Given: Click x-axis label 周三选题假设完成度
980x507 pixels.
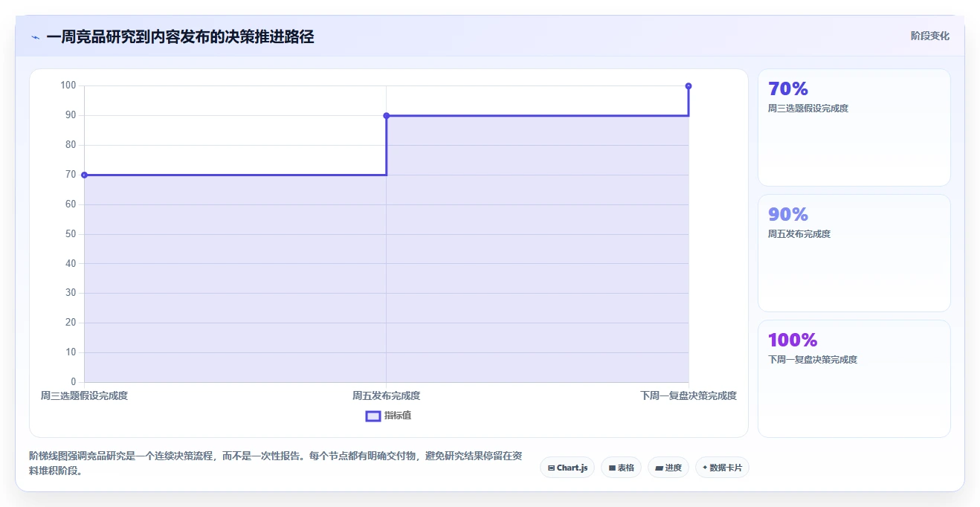Looking at the screenshot, I should (84, 396).
